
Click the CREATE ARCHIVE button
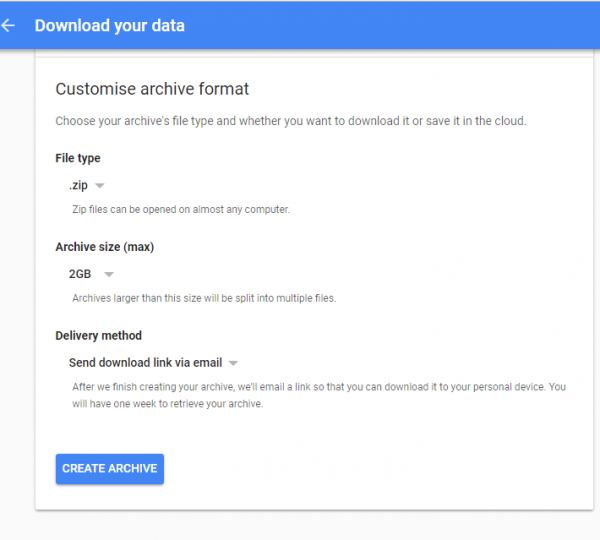pos(110,468)
